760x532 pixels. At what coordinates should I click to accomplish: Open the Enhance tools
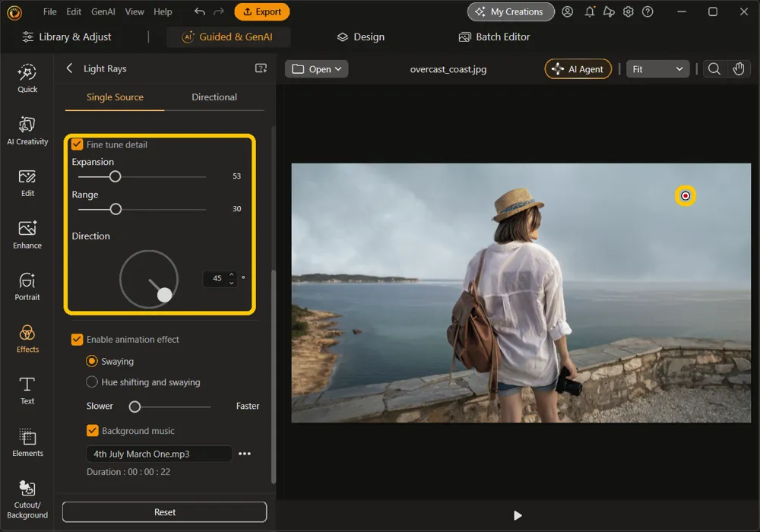click(x=27, y=235)
